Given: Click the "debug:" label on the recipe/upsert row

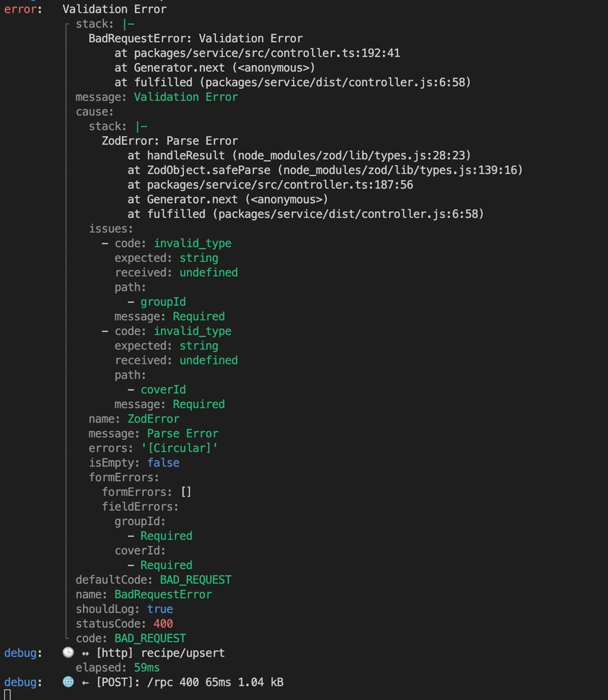Looking at the screenshot, I should (x=23, y=653).
